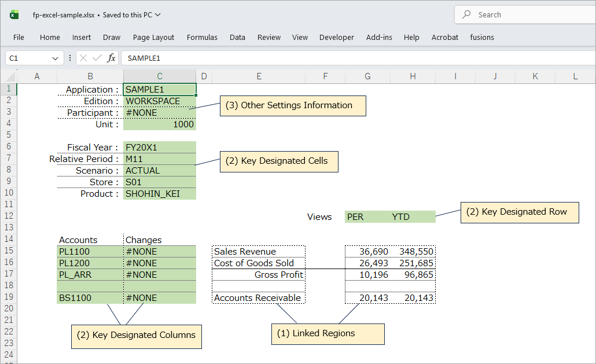596x364 pixels.
Task: Switch to the Acrobat tab
Action: pyautogui.click(x=444, y=37)
